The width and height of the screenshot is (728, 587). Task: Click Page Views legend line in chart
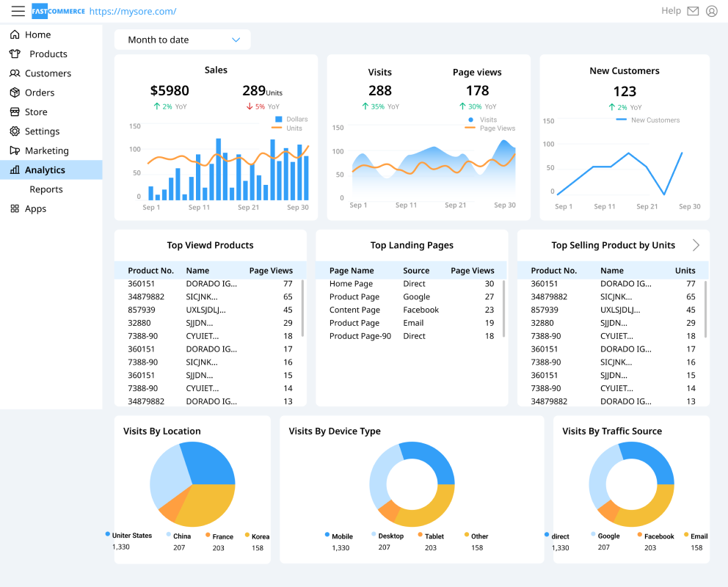(470, 128)
